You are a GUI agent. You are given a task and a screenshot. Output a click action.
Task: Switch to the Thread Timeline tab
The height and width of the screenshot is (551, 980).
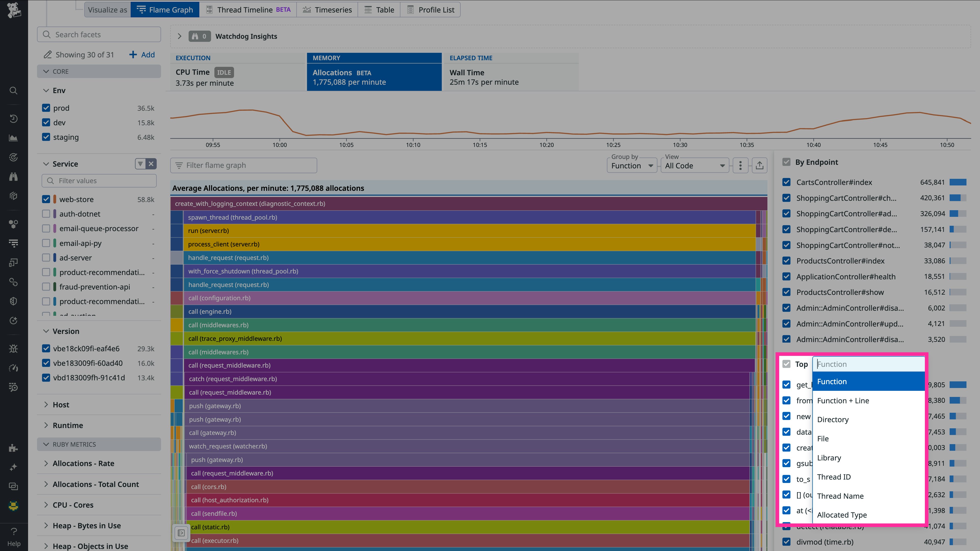pyautogui.click(x=248, y=10)
